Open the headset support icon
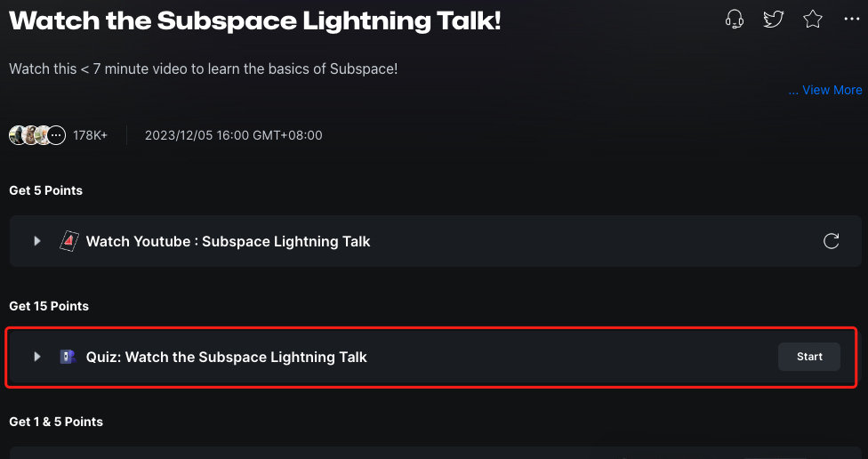 pos(734,20)
